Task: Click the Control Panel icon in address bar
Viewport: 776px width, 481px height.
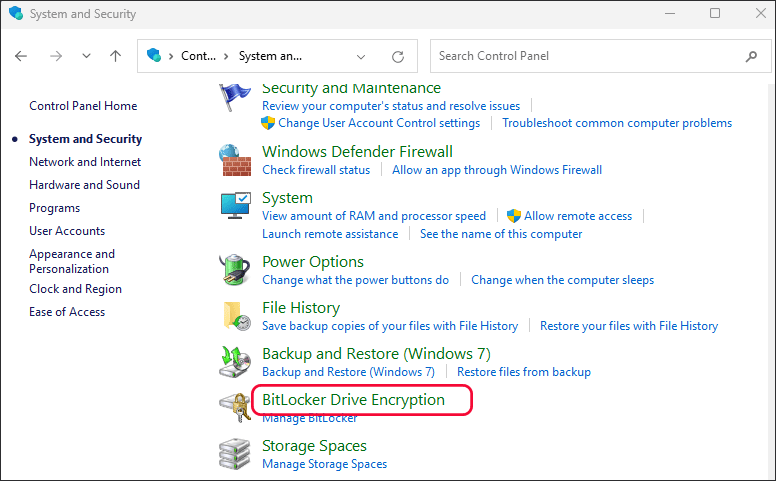Action: (154, 55)
